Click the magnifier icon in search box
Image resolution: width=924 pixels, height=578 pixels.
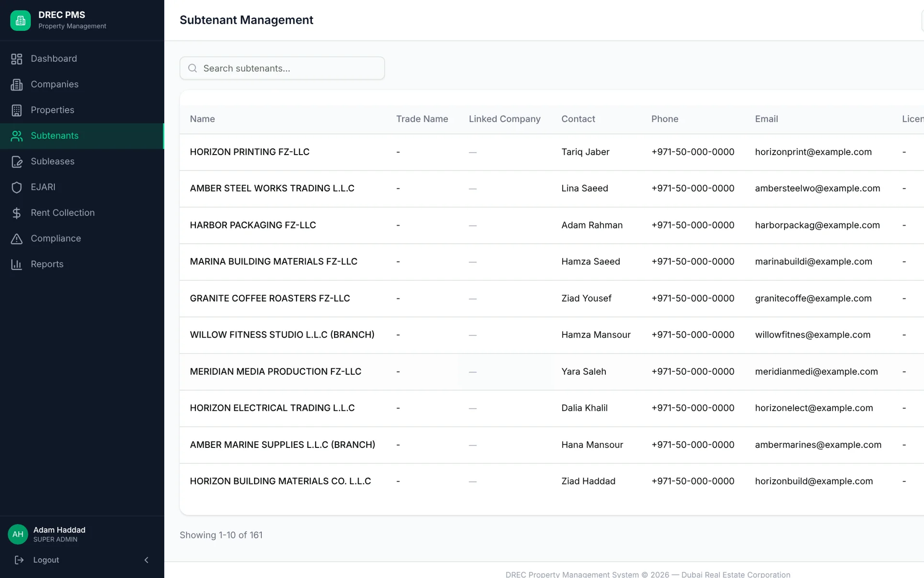(192, 68)
